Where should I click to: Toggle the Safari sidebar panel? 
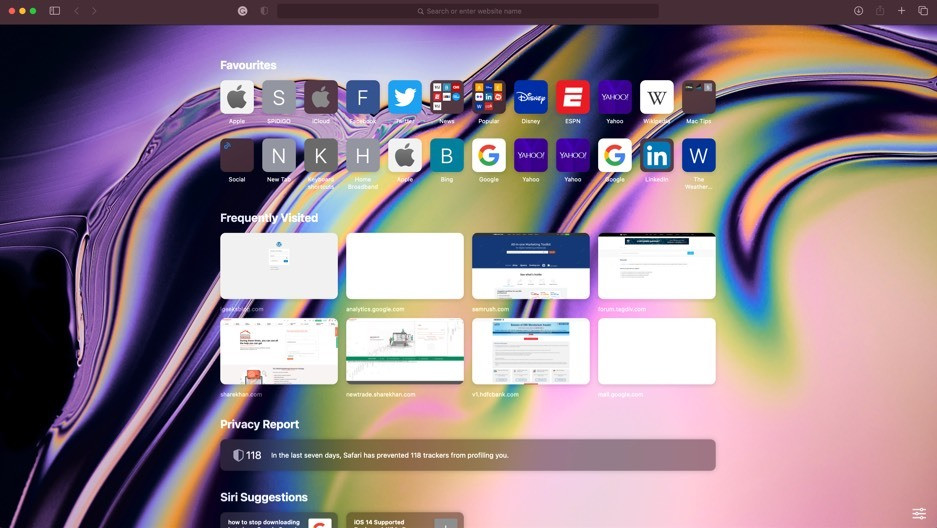55,11
